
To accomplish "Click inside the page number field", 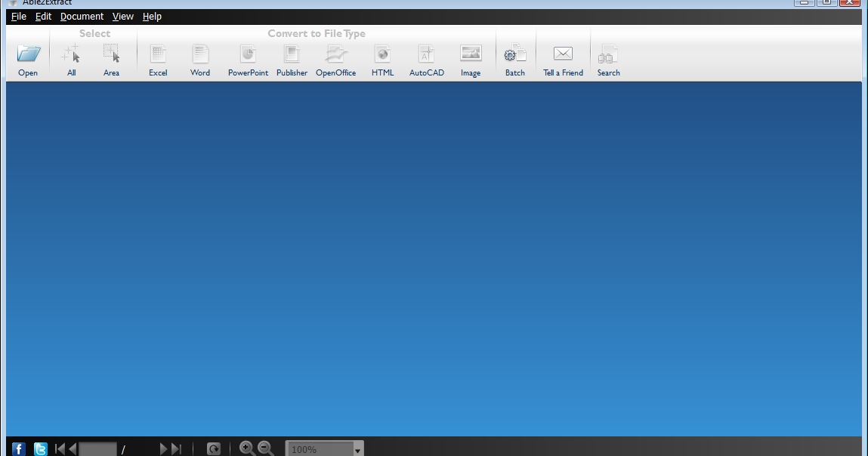I will pyautogui.click(x=98, y=448).
